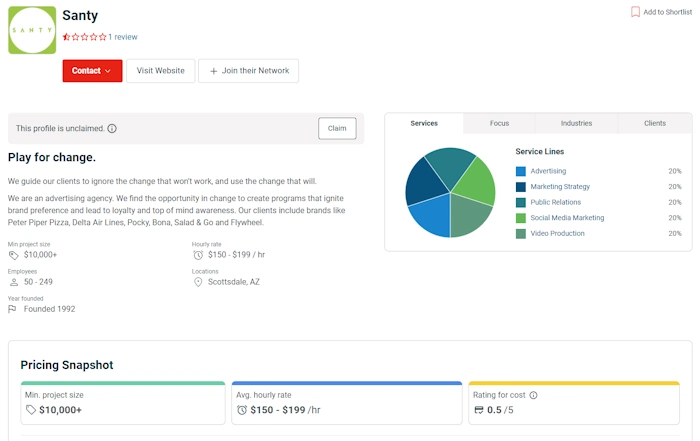Screen dimensions: 700x441
Task: Click the Visit Website button
Action: point(161,71)
